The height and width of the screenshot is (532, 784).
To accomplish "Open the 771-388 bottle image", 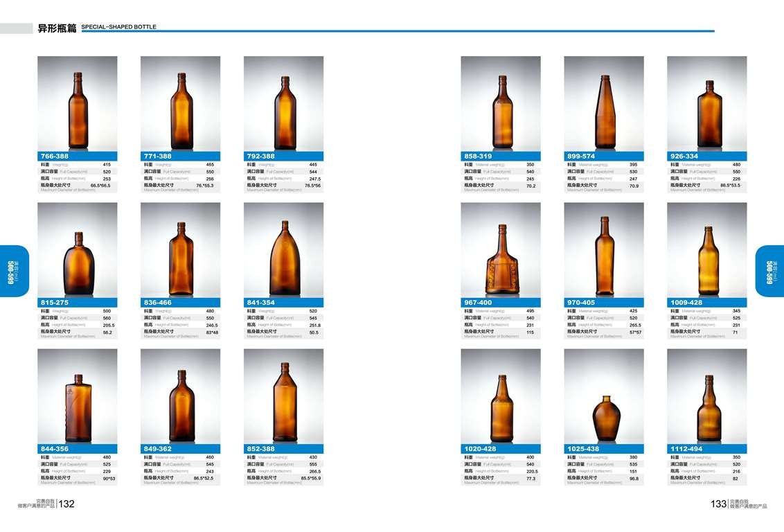I will coord(181,103).
